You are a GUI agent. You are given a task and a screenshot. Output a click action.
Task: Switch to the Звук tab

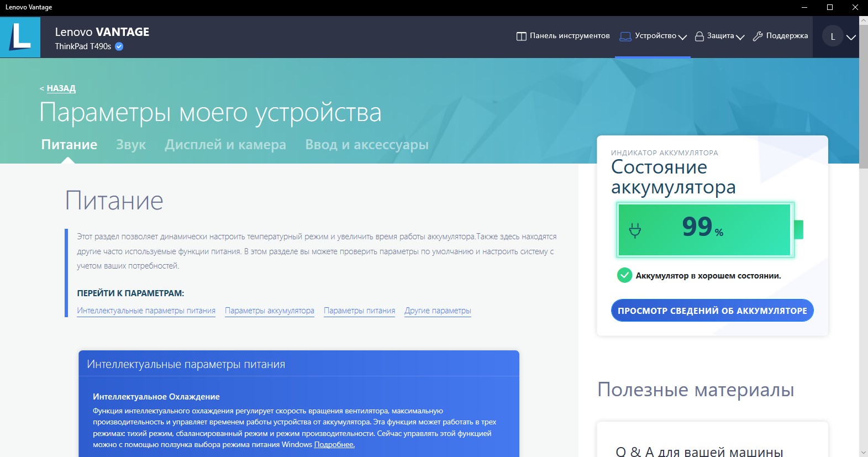(131, 145)
